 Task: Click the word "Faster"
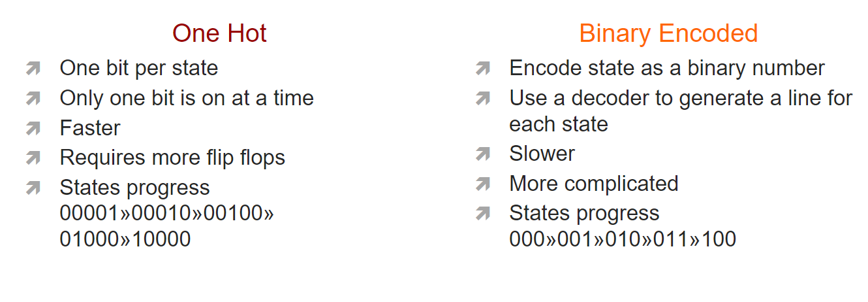90,128
